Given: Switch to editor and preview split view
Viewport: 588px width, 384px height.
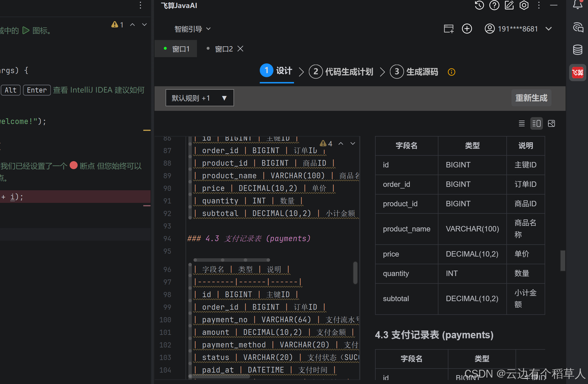Looking at the screenshot, I should [x=536, y=123].
